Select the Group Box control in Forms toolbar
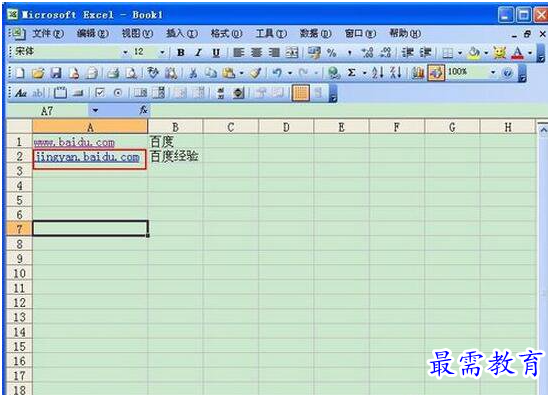The width and height of the screenshot is (551, 395). pos(60,93)
